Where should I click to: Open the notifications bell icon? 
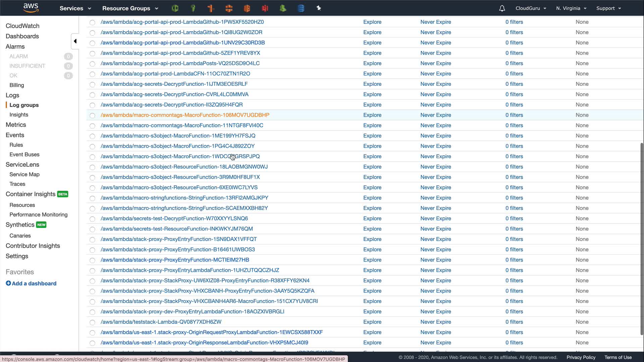[502, 8]
